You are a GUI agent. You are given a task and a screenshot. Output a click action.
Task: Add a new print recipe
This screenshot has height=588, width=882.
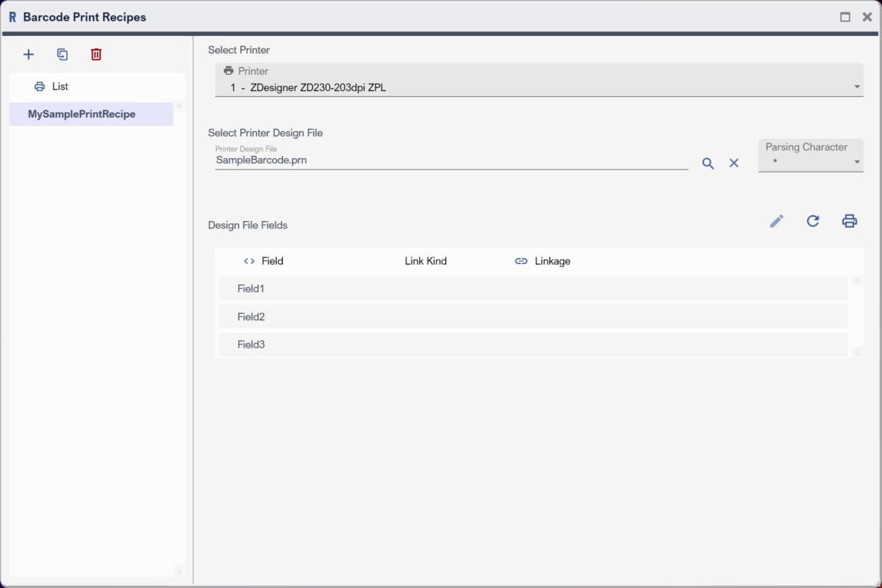click(x=29, y=54)
